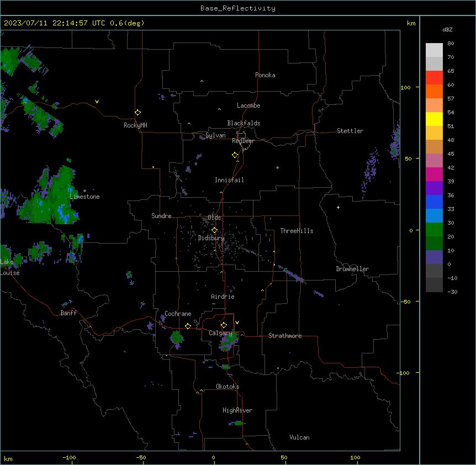Click the Strathmore label

coord(285,336)
